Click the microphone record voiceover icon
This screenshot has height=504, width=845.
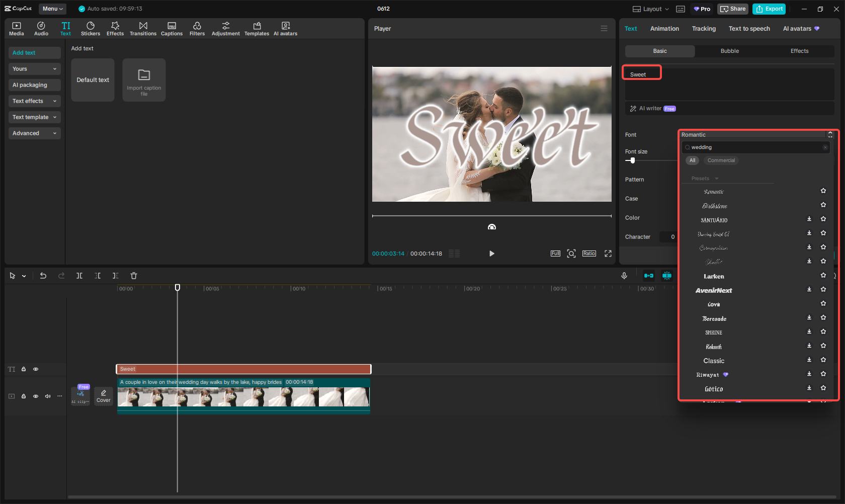624,276
